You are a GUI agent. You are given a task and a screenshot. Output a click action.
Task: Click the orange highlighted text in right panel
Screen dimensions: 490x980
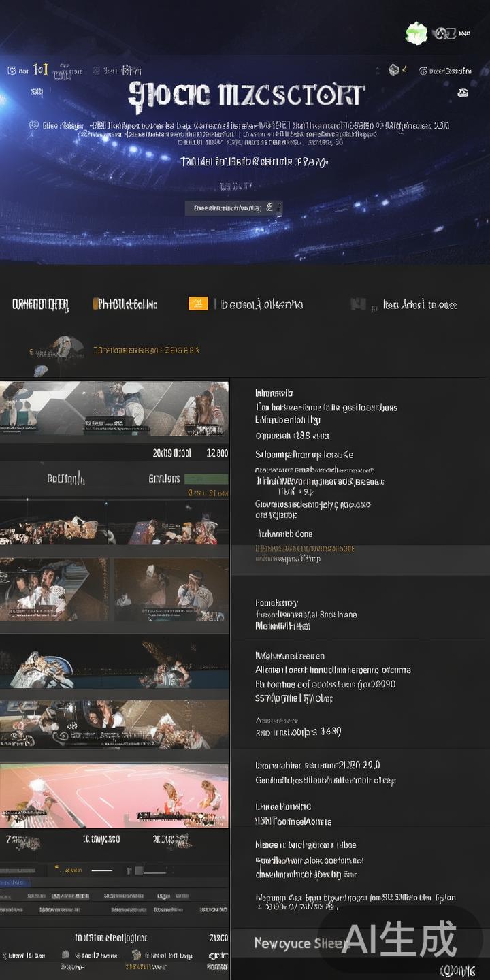tap(304, 548)
